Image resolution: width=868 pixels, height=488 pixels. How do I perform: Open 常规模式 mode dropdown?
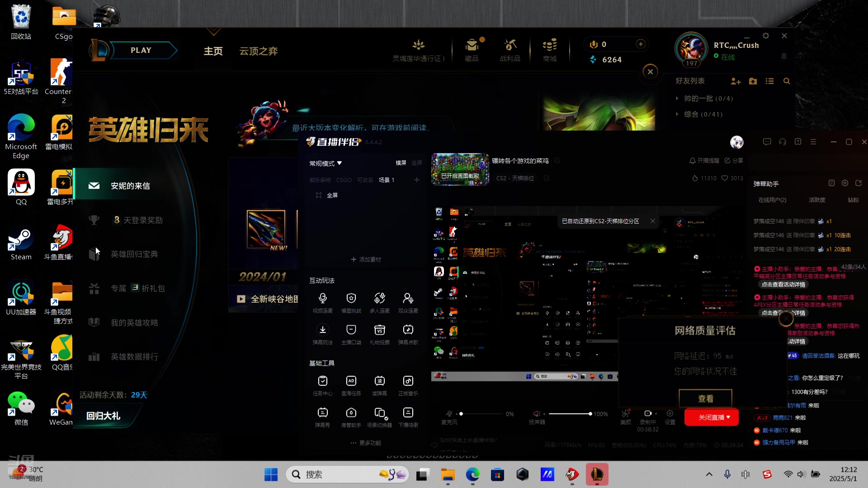[x=325, y=163]
